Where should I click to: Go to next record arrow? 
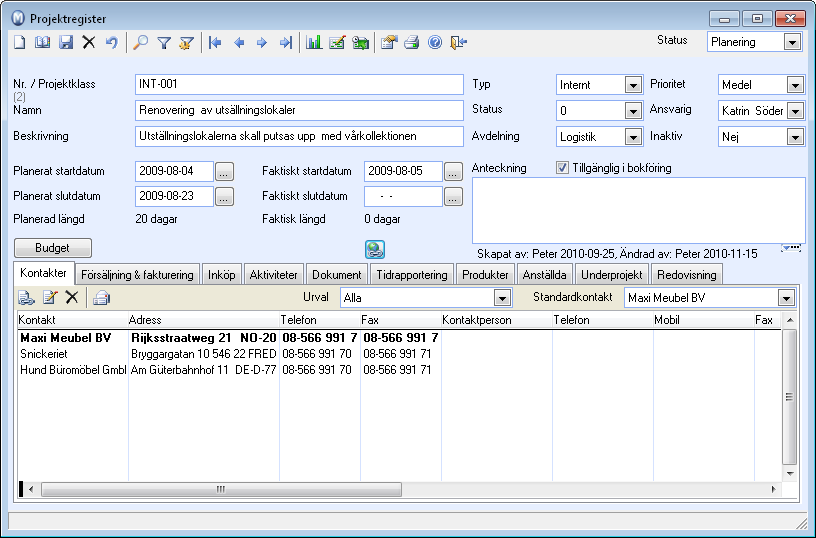(x=262, y=42)
